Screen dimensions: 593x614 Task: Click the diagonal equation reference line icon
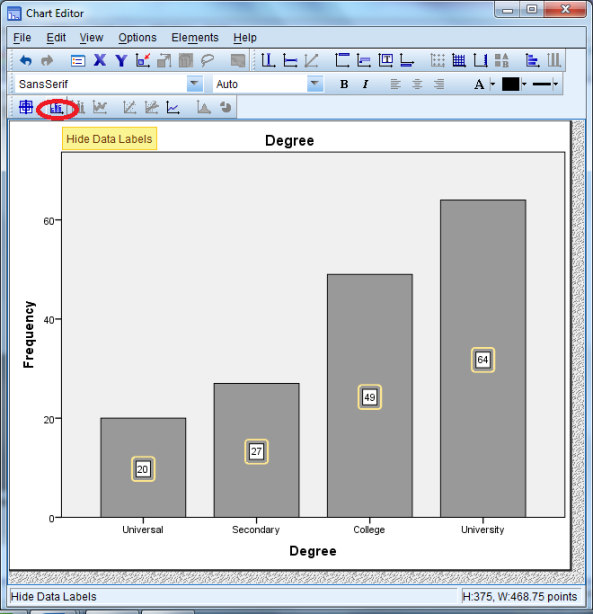(x=311, y=60)
